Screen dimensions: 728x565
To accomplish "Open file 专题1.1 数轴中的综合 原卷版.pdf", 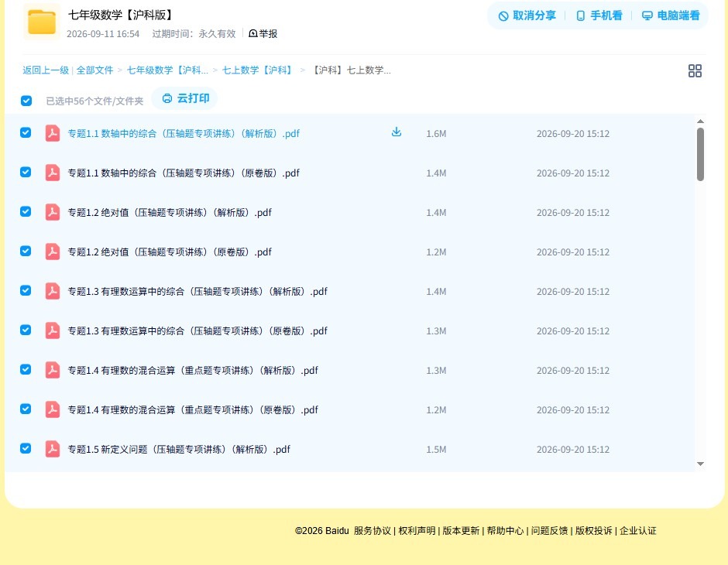I will (x=184, y=173).
